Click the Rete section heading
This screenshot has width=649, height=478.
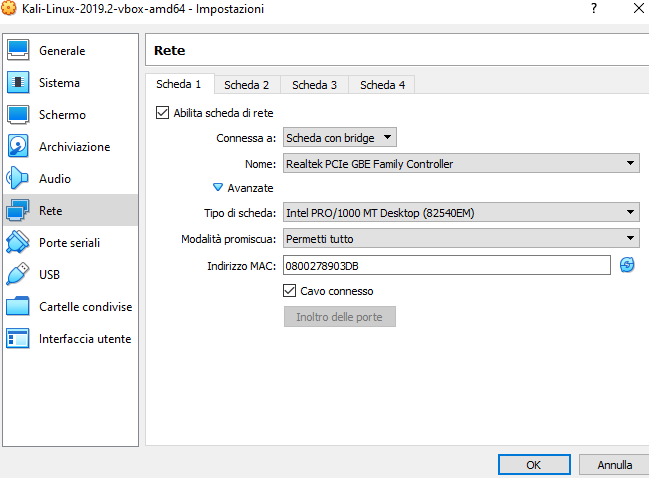coord(169,50)
